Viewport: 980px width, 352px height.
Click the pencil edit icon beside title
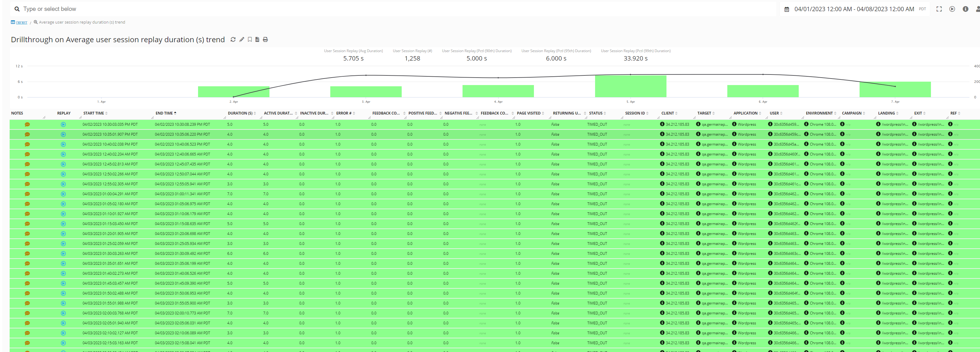coord(242,39)
